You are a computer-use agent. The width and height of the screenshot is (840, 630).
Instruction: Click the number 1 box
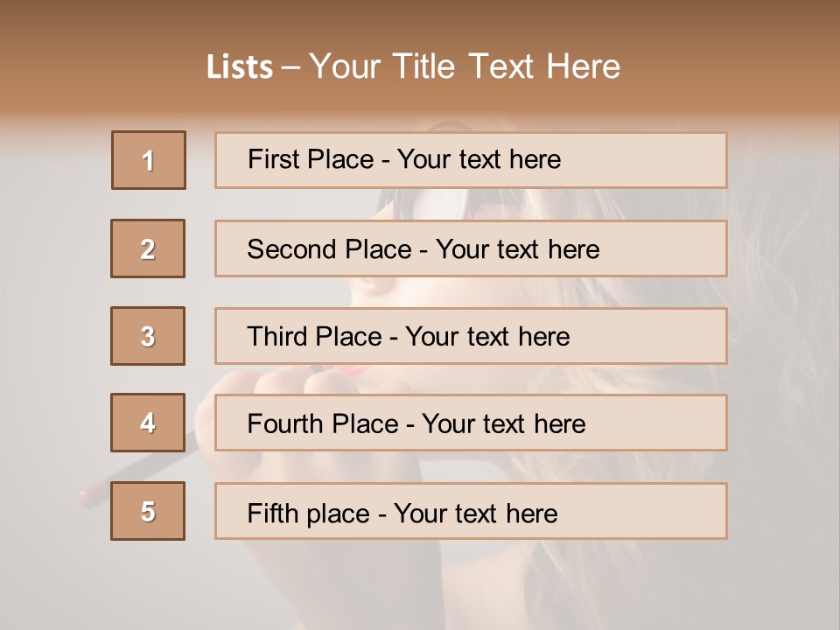tap(149, 160)
